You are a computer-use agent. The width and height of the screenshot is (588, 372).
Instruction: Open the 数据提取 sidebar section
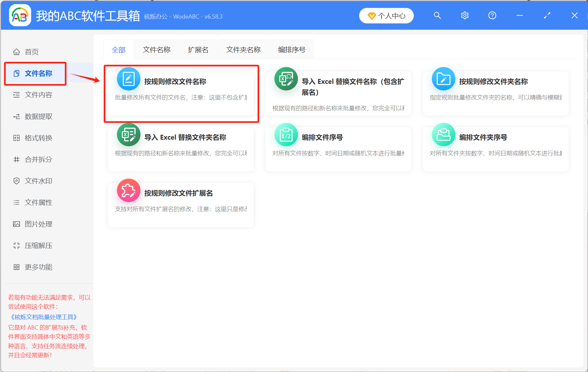point(39,116)
